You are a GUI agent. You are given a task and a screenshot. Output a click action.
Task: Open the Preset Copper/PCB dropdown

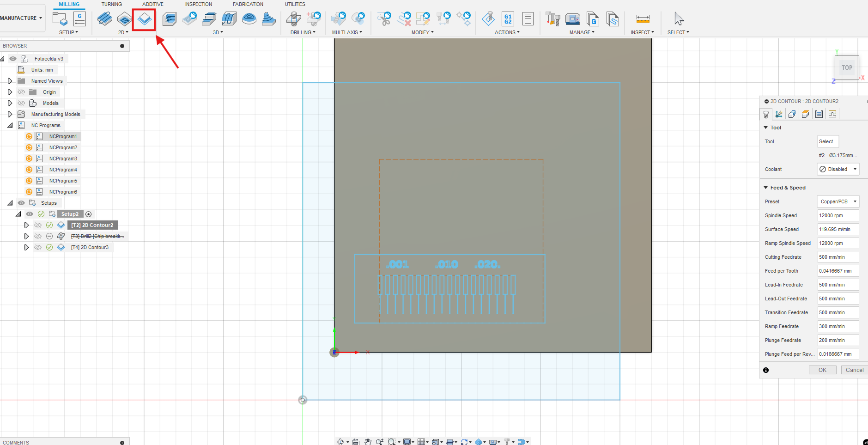[838, 201]
